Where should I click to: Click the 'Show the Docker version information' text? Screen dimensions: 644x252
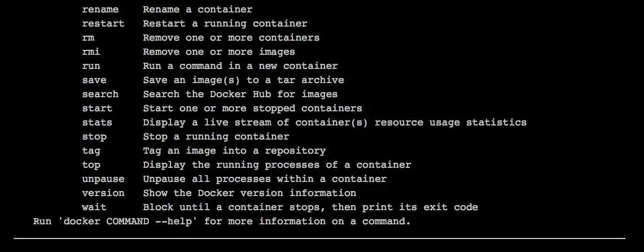click(x=249, y=193)
